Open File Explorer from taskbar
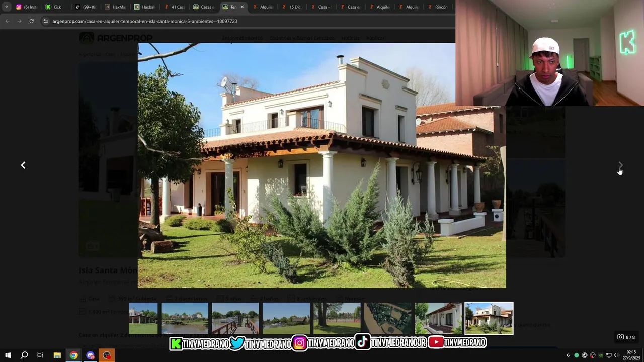Image resolution: width=644 pixels, height=362 pixels. 57,355
